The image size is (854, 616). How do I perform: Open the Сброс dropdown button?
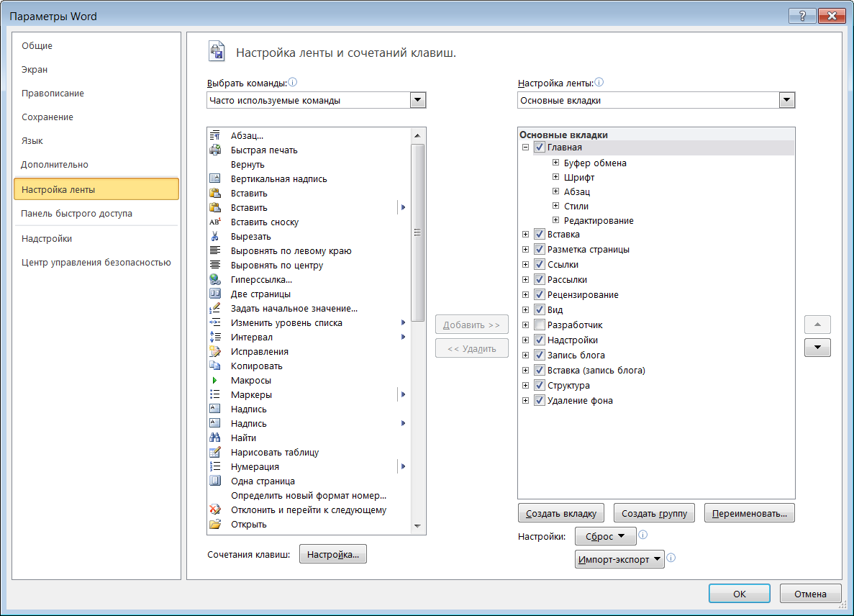click(x=606, y=536)
